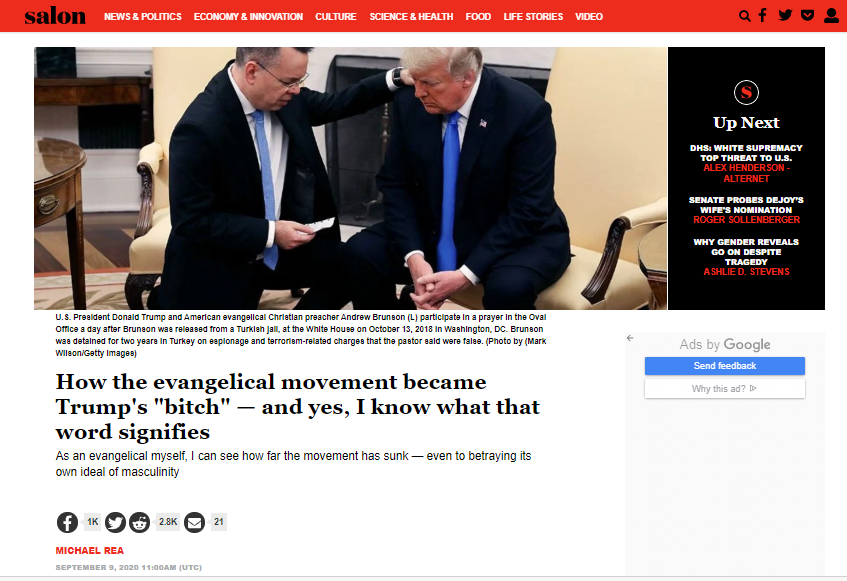Open the user account profile icon
This screenshot has height=581, width=847.
coord(831,15)
